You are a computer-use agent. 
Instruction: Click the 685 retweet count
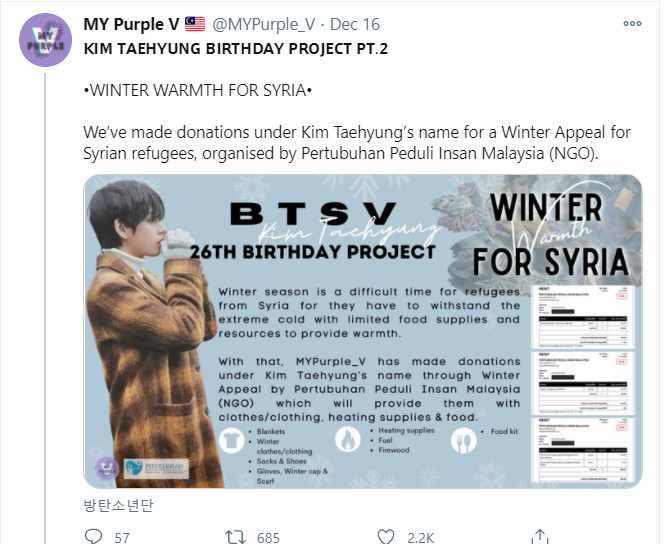coord(268,538)
